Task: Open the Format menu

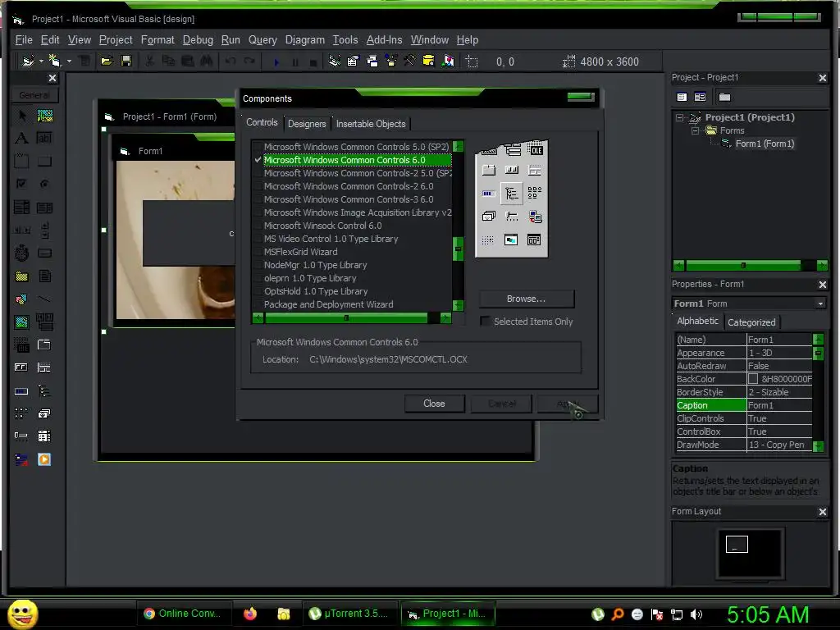Action: pyautogui.click(x=157, y=39)
